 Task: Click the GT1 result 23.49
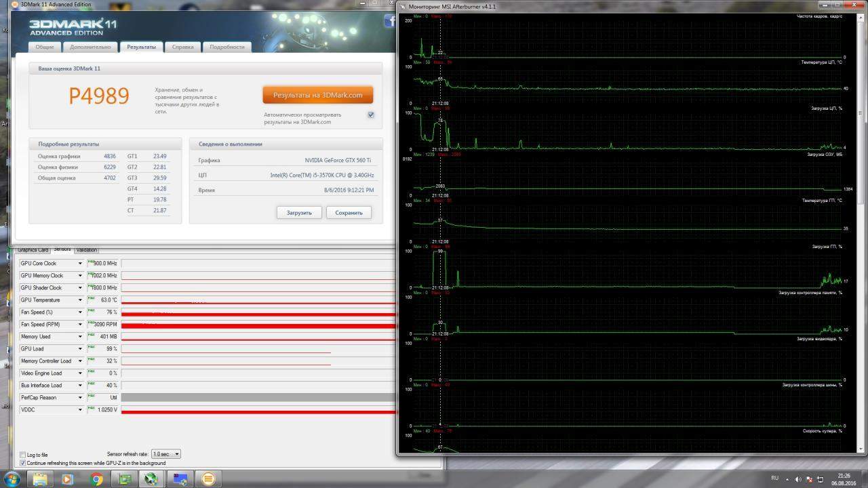click(160, 156)
